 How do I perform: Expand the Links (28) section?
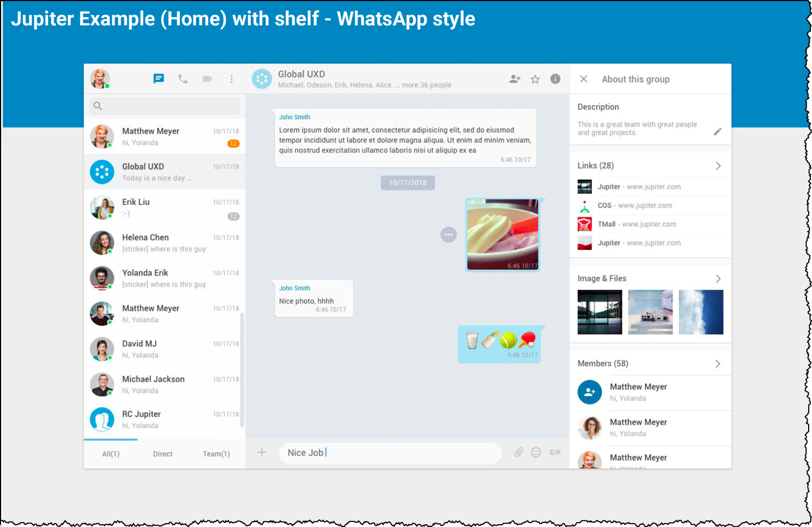click(x=718, y=166)
